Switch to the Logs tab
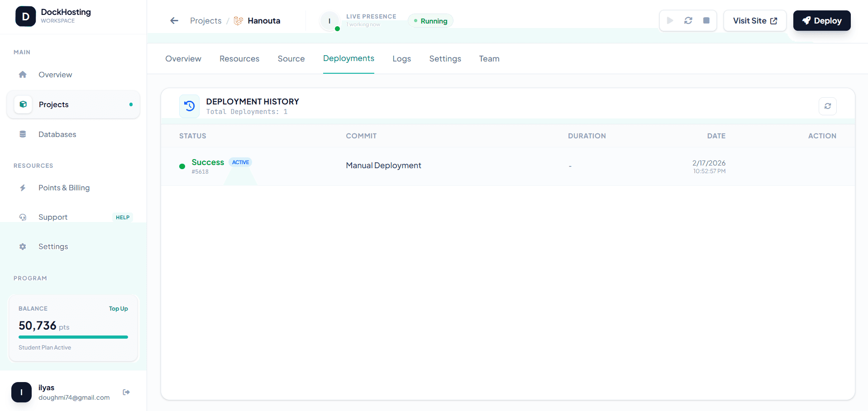 [x=401, y=58]
